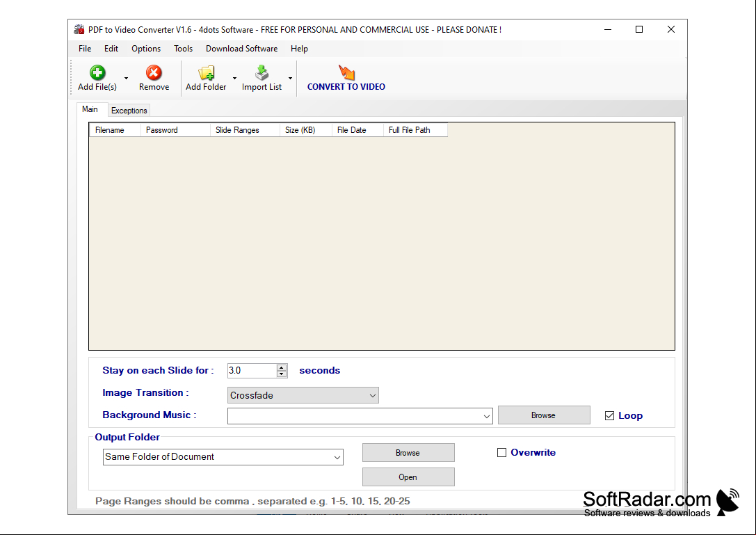Screen dimensions: 756x535
Task: Decrease slide duration with the down arrow
Action: [x=282, y=374]
